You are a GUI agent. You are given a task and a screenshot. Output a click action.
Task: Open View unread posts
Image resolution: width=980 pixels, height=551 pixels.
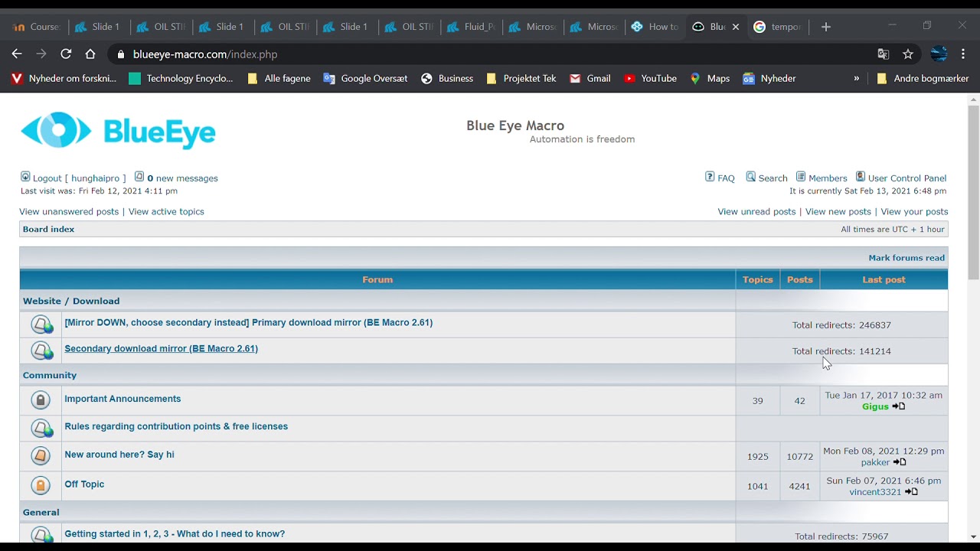pos(756,211)
